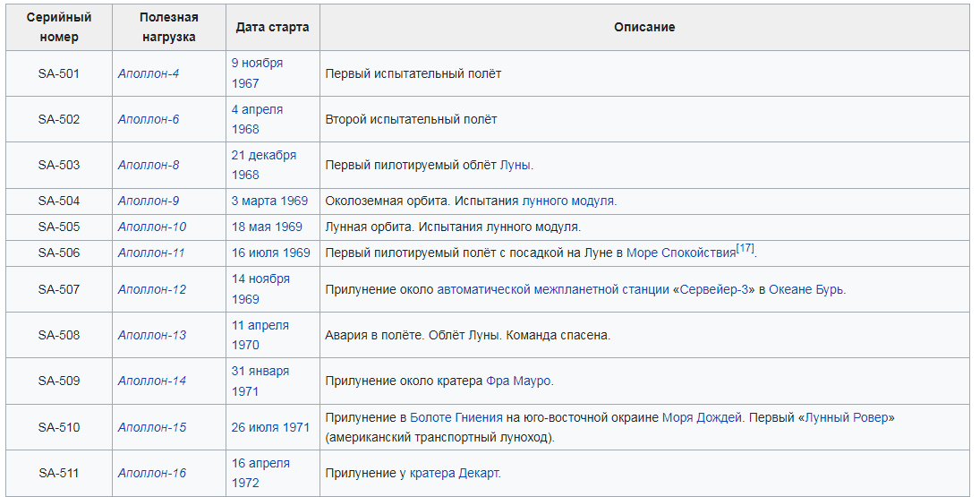Image resolution: width=980 pixels, height=497 pixels.
Task: Select the SA-506 serial number cell
Action: pos(59,253)
